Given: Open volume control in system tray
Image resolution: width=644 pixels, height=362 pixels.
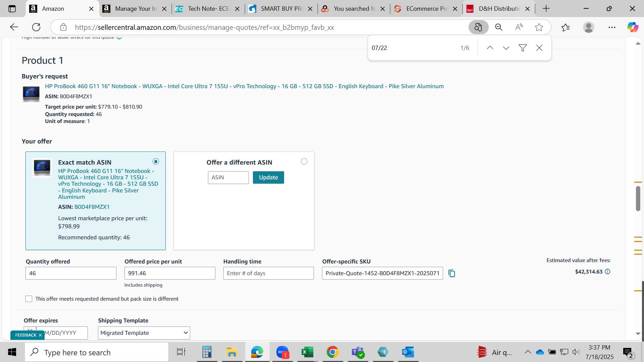Looking at the screenshot, I should [x=576, y=352].
